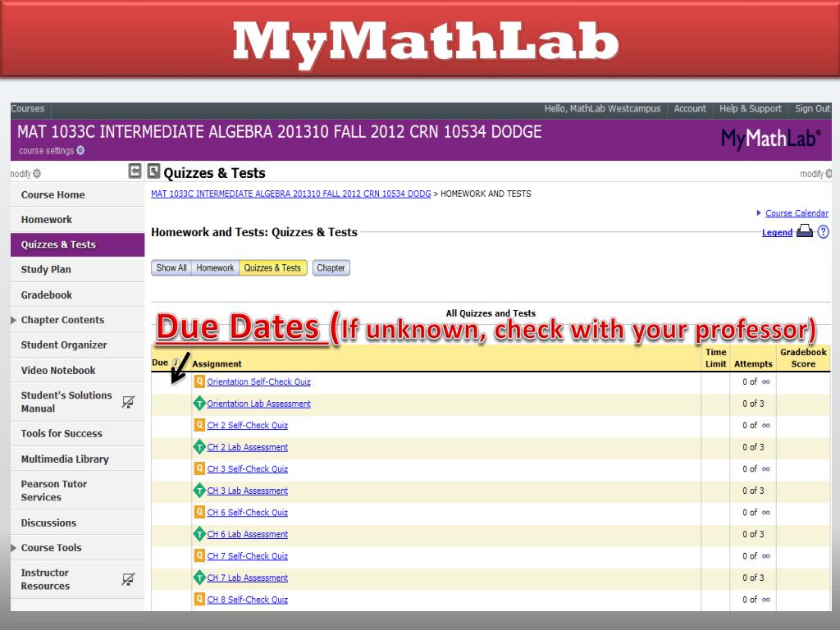Viewport: 840px width, 630px height.
Task: Click Courses in top bar
Action: click(28, 109)
